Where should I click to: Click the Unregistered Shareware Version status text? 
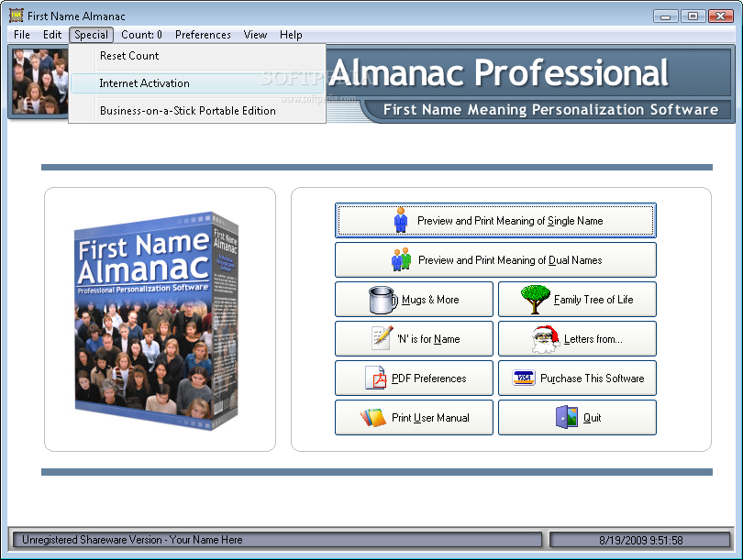[132, 540]
